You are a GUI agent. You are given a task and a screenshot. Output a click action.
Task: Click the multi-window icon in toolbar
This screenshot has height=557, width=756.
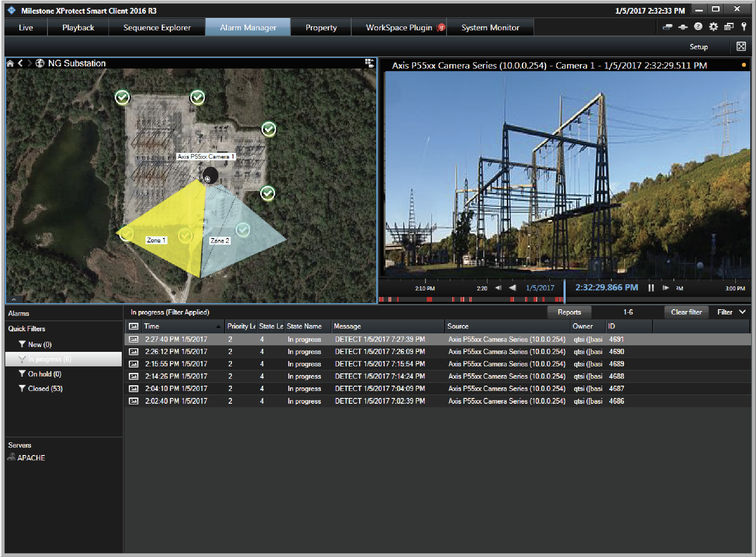(x=729, y=27)
